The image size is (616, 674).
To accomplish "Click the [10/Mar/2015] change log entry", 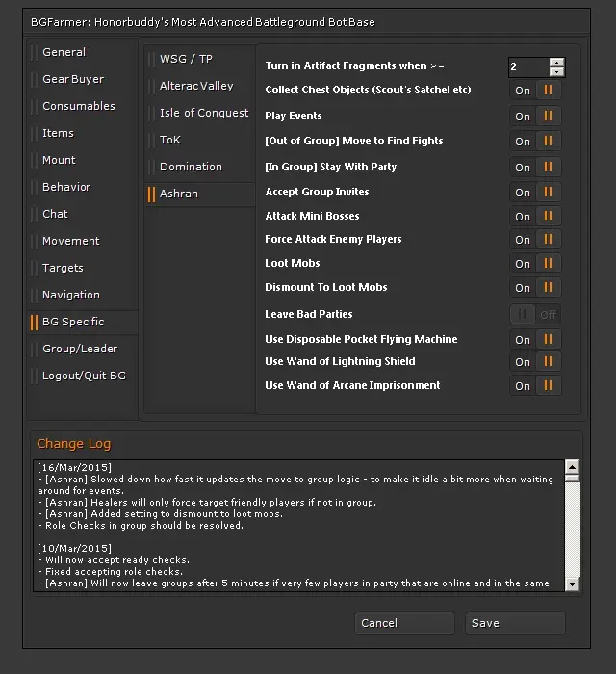I will tap(75, 549).
